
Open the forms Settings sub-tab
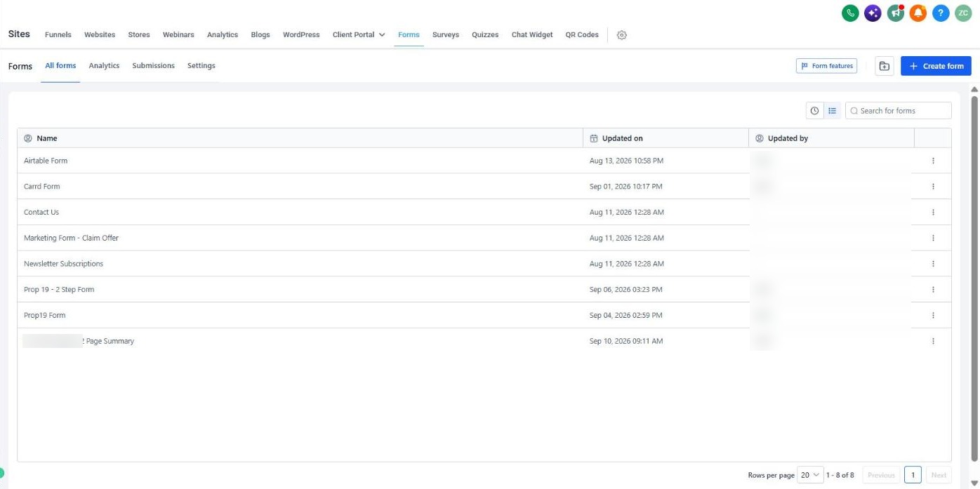click(x=201, y=66)
